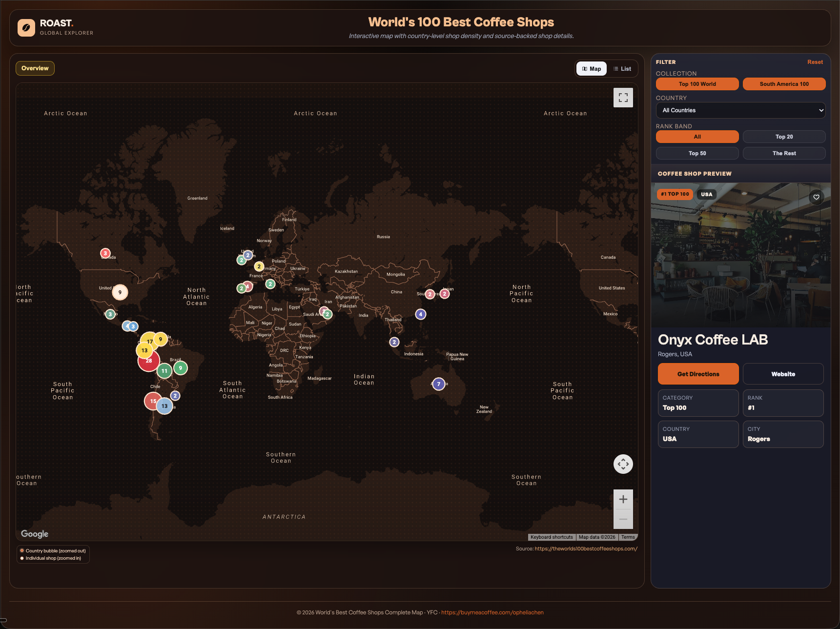The image size is (840, 629).
Task: Click the COFFEE SHOP PREVIEW header
Action: pos(695,174)
